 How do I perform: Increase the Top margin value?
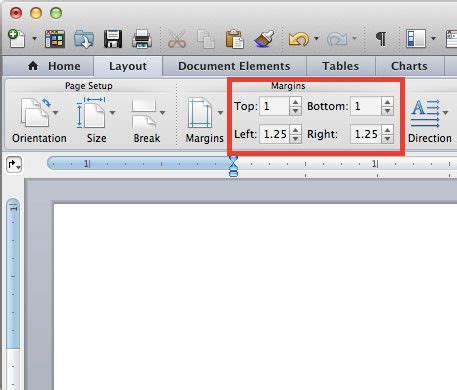coord(295,102)
